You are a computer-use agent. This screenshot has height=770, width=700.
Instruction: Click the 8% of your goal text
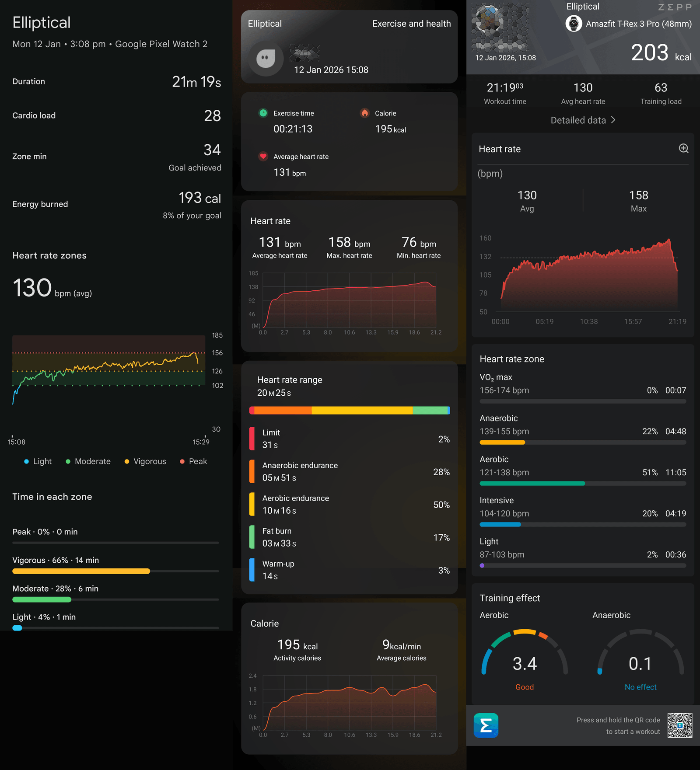click(192, 216)
